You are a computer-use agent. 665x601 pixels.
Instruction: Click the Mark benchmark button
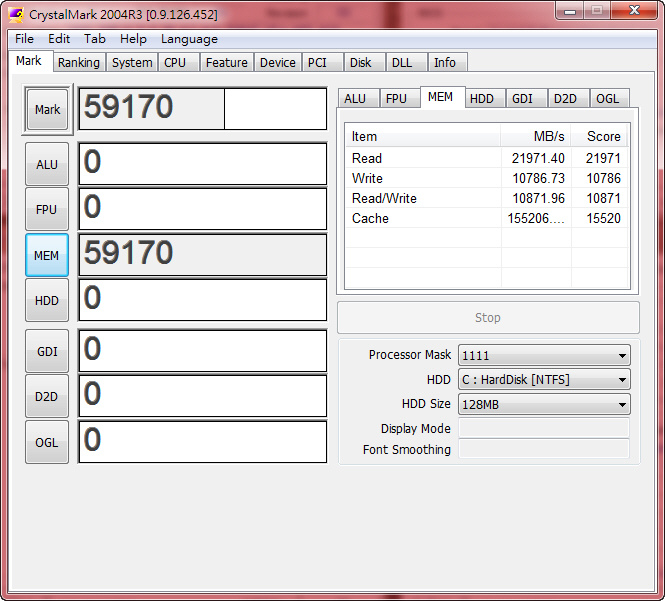coord(47,109)
